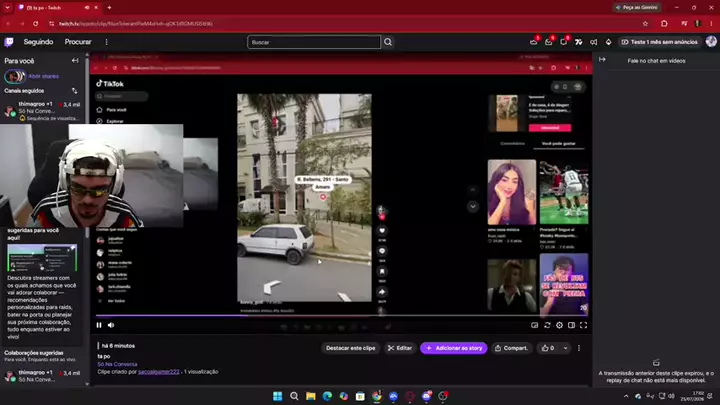
Task: Bookmark this page with the star icon
Action: click(645, 23)
